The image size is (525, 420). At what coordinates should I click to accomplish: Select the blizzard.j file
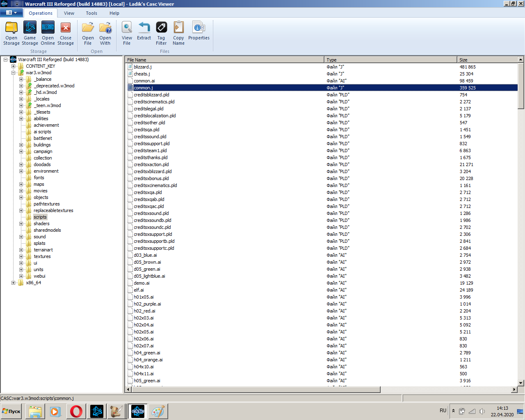(x=143, y=67)
